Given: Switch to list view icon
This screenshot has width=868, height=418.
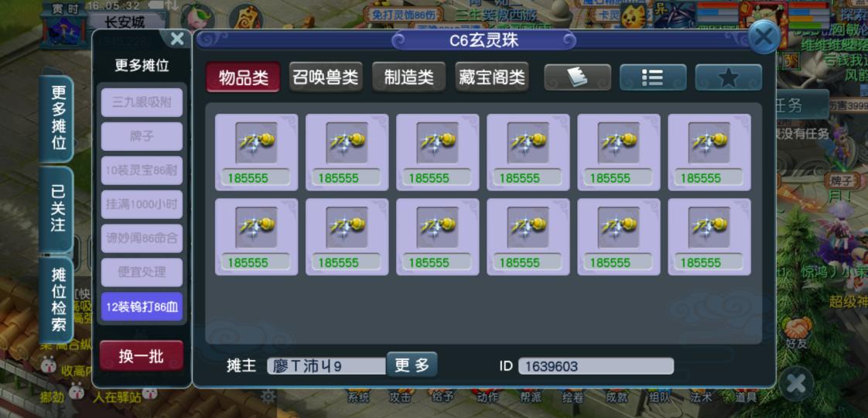Looking at the screenshot, I should tap(653, 77).
